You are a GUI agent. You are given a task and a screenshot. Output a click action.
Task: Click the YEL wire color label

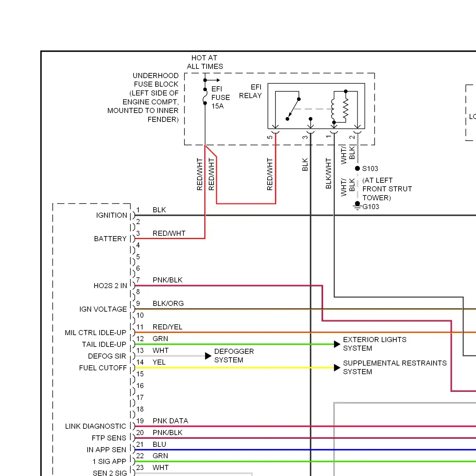pyautogui.click(x=159, y=362)
